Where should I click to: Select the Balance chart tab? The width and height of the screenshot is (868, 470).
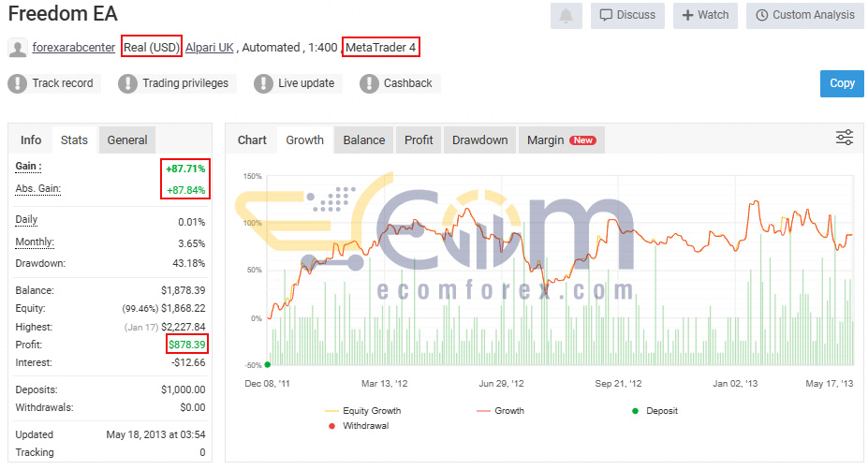tap(363, 140)
